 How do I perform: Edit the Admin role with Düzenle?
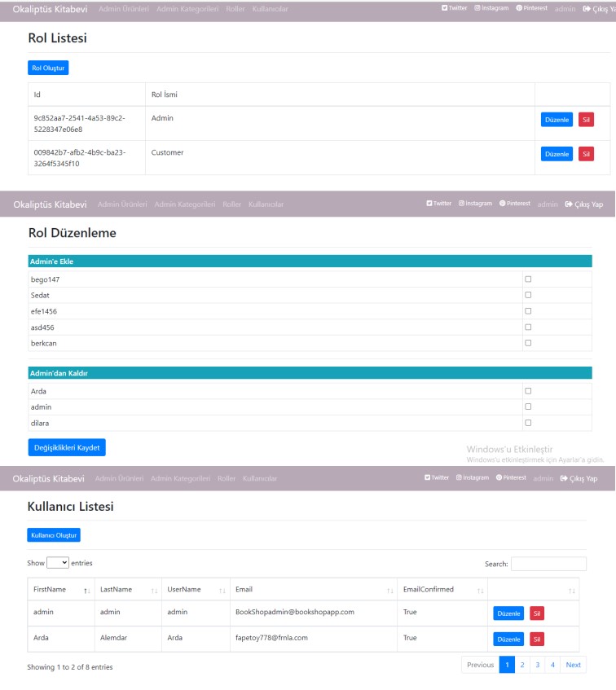point(557,120)
